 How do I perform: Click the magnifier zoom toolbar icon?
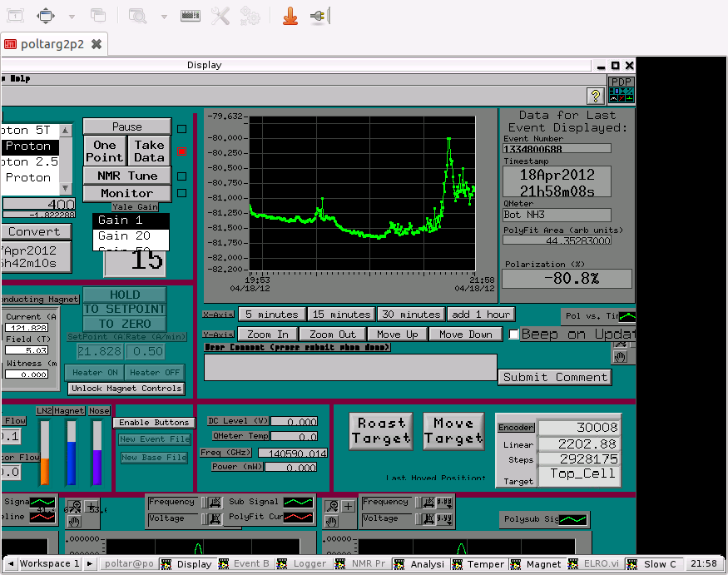[x=137, y=17]
